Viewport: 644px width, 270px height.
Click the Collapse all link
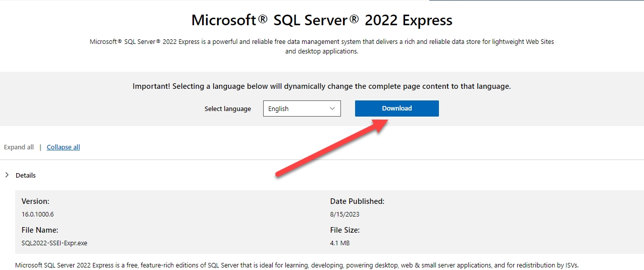click(63, 147)
